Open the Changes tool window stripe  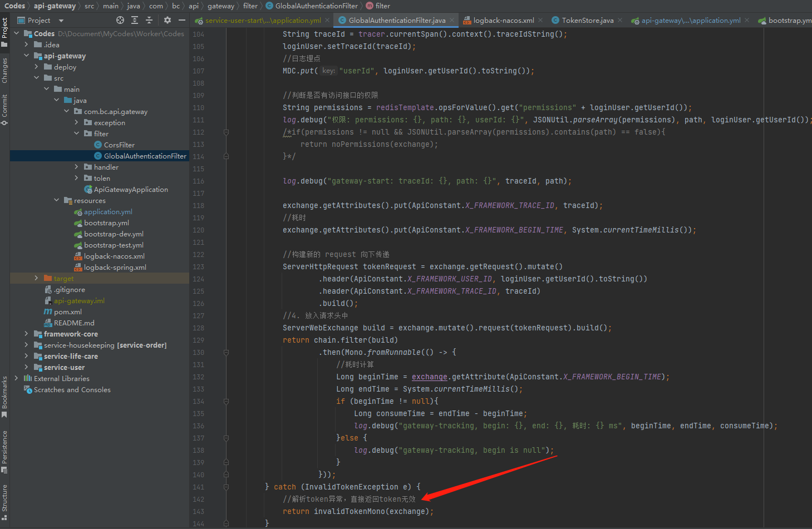pyautogui.click(x=4, y=71)
